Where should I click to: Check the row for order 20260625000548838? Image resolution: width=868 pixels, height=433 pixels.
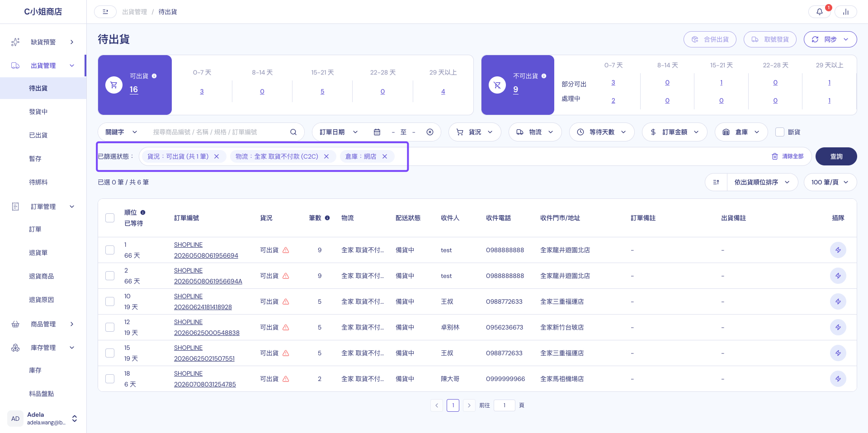(x=110, y=327)
